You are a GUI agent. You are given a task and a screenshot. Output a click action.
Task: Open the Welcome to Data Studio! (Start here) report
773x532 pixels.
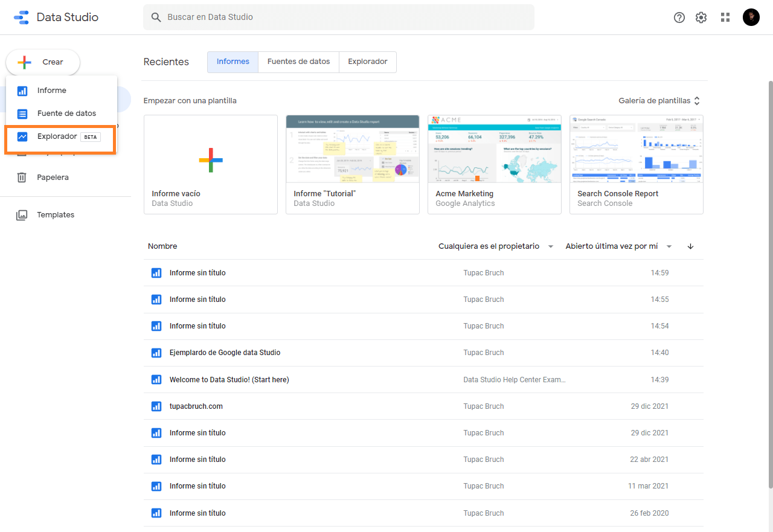229,380
